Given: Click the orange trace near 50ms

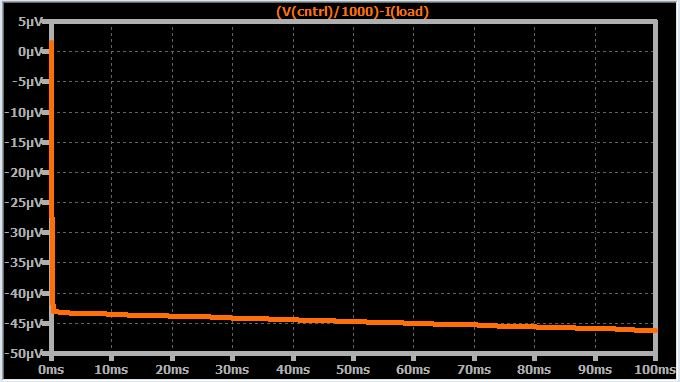Looking at the screenshot, I should click(353, 321).
